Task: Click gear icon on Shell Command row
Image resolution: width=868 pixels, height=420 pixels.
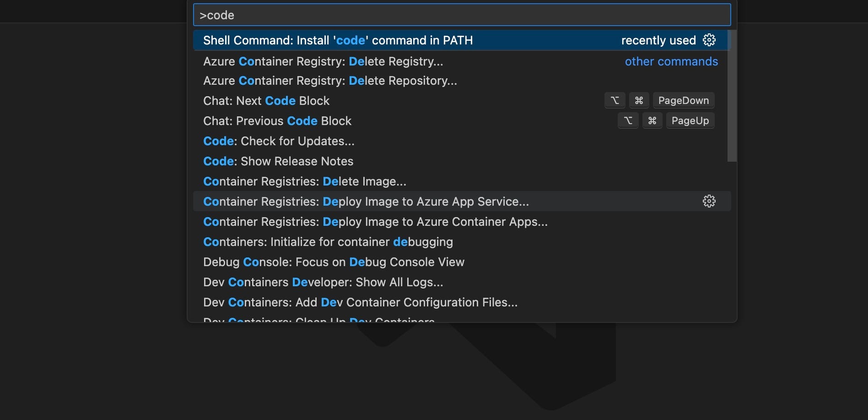Action: tap(709, 40)
